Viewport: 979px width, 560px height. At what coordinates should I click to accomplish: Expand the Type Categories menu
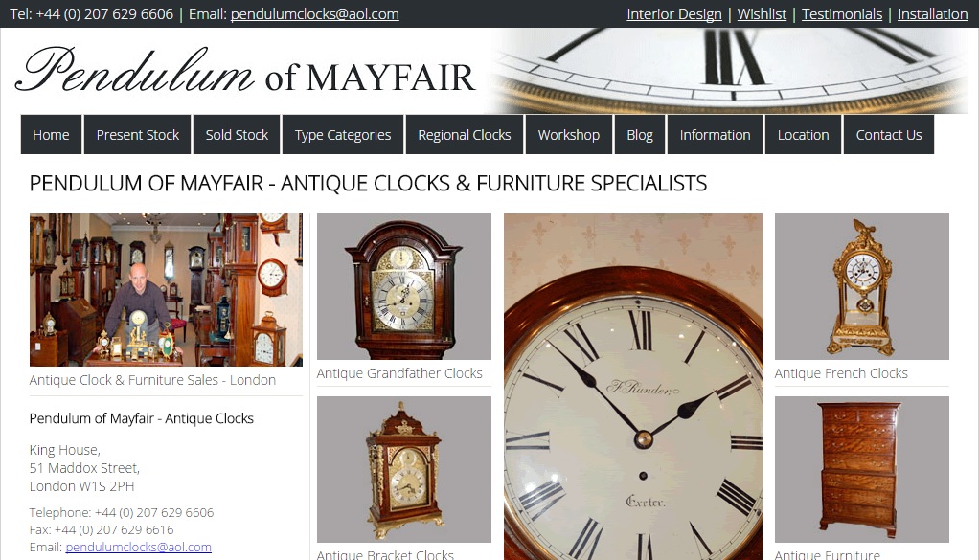343,135
